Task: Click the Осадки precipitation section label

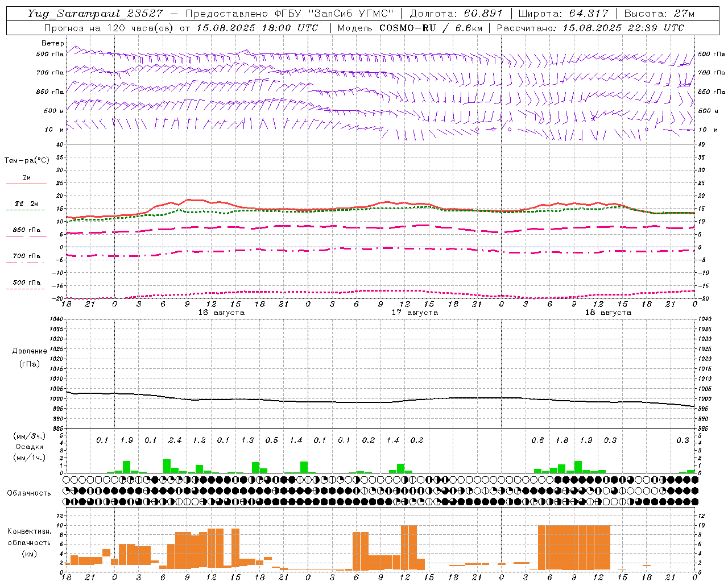Action: pos(30,447)
